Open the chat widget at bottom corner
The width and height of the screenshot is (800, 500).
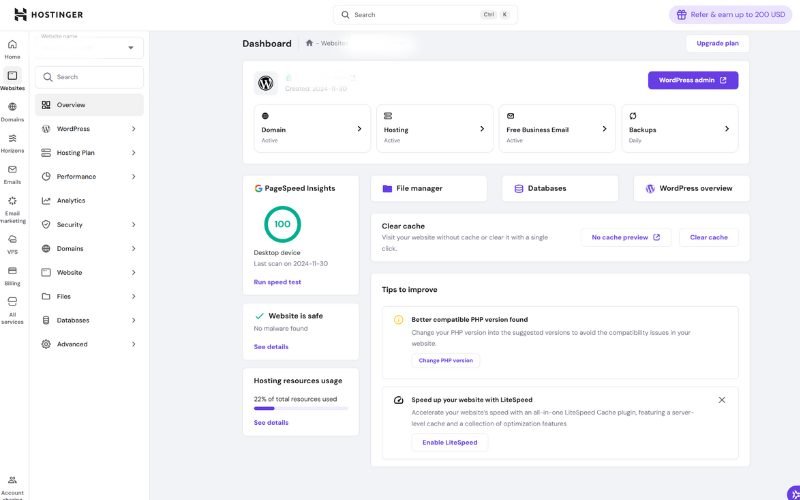794,493
